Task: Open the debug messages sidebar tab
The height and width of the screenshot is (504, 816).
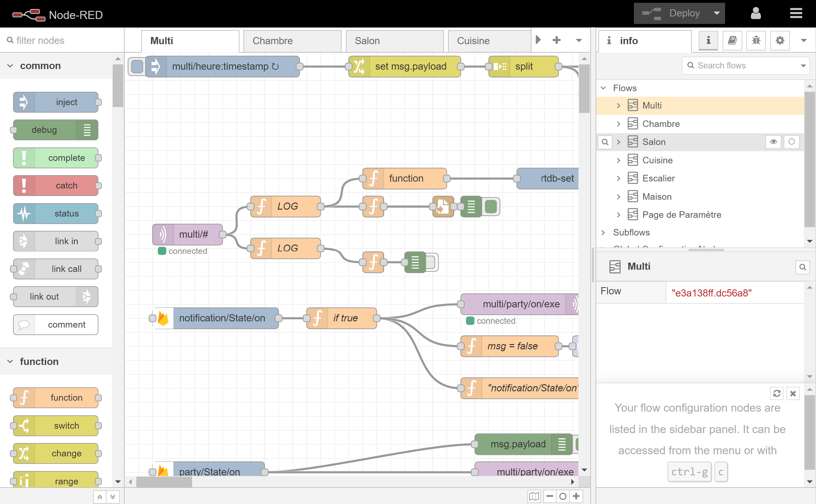Action: click(x=756, y=41)
